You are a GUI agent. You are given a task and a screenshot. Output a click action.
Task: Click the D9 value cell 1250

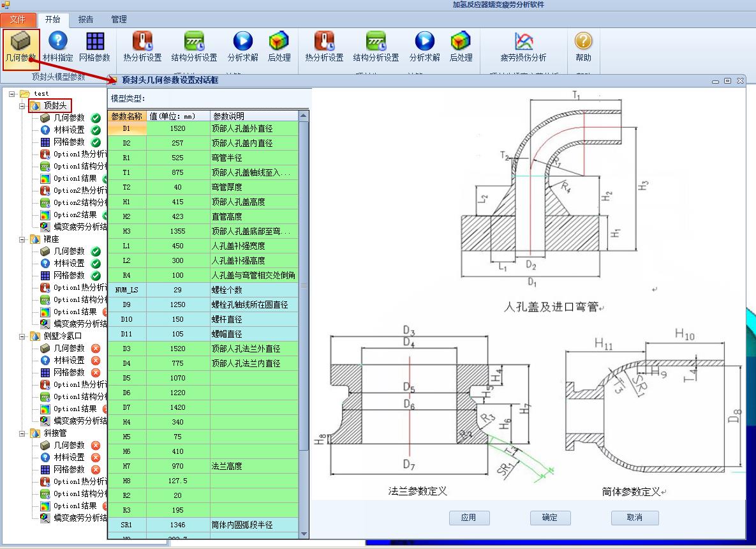pyautogui.click(x=178, y=305)
